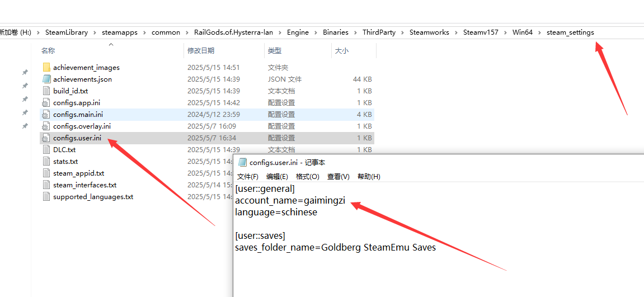Click the steam_appid.txt document icon
The image size is (644, 297).
click(x=46, y=173)
